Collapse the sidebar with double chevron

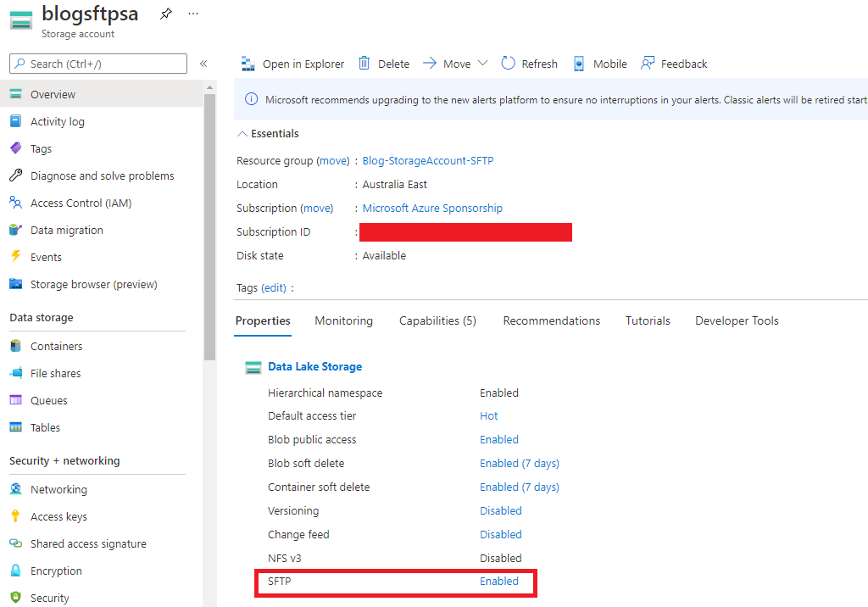203,64
